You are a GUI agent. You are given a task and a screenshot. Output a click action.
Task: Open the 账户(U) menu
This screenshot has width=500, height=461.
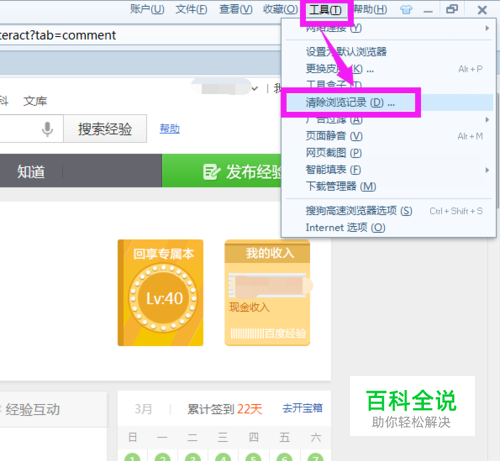point(147,9)
